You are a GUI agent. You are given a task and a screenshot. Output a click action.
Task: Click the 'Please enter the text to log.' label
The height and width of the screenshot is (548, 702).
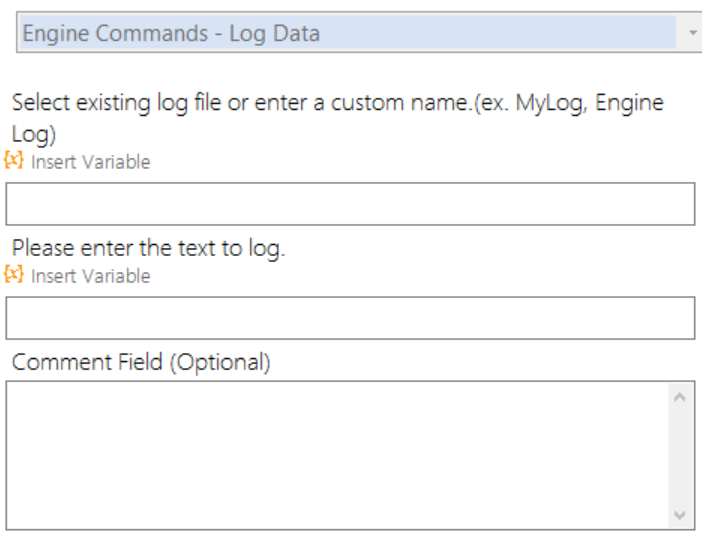(148, 248)
